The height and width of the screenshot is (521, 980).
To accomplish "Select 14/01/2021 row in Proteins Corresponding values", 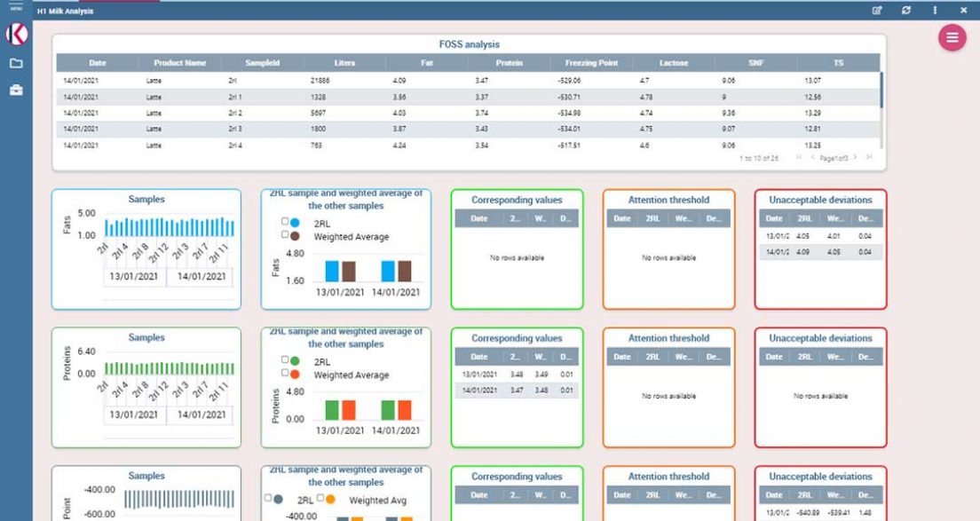I will (x=517, y=390).
